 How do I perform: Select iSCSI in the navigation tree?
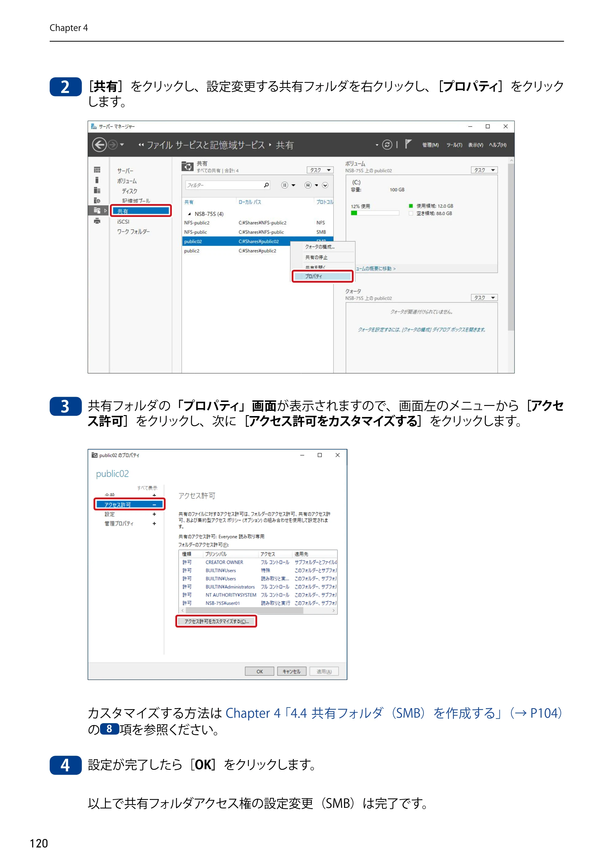tap(123, 222)
